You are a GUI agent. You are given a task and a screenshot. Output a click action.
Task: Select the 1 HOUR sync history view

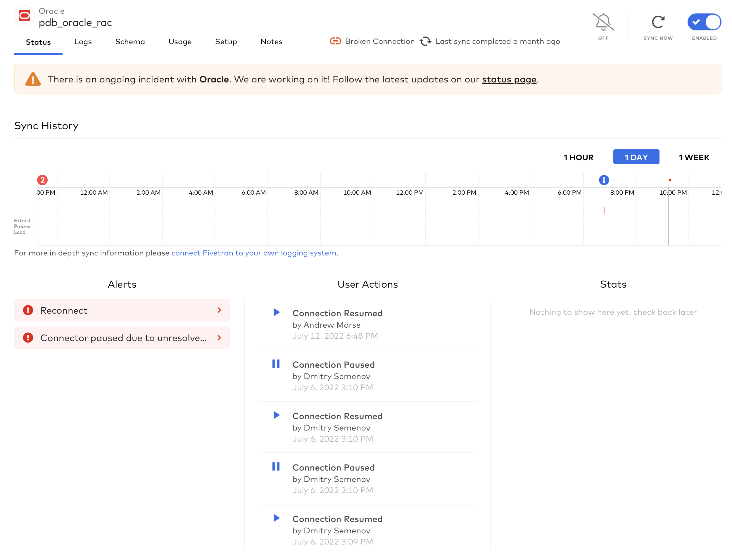click(578, 156)
